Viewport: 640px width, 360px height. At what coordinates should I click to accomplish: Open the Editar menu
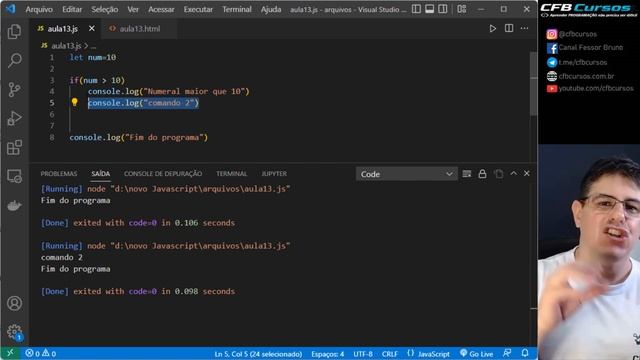coord(72,9)
